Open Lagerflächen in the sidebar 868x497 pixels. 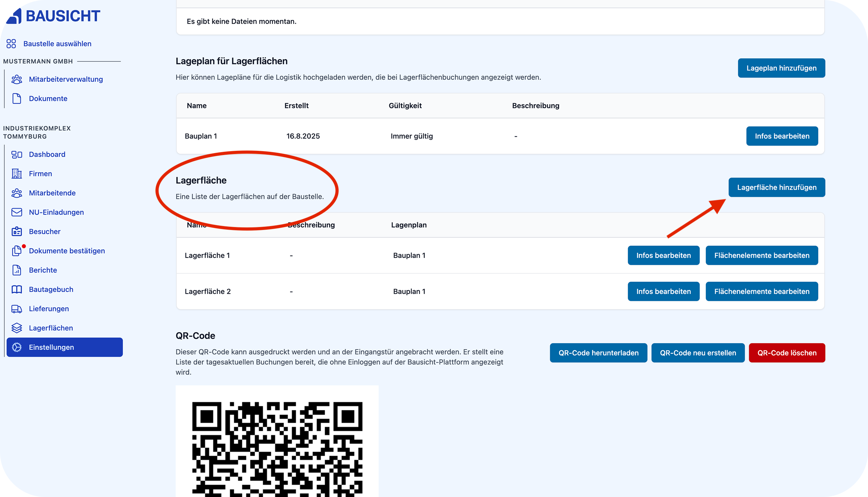click(51, 328)
